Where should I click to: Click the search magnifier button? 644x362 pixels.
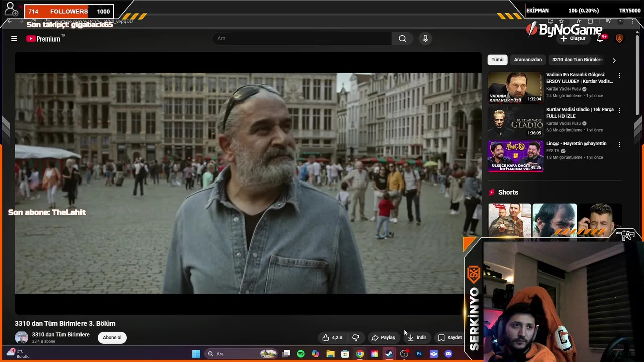tap(403, 39)
